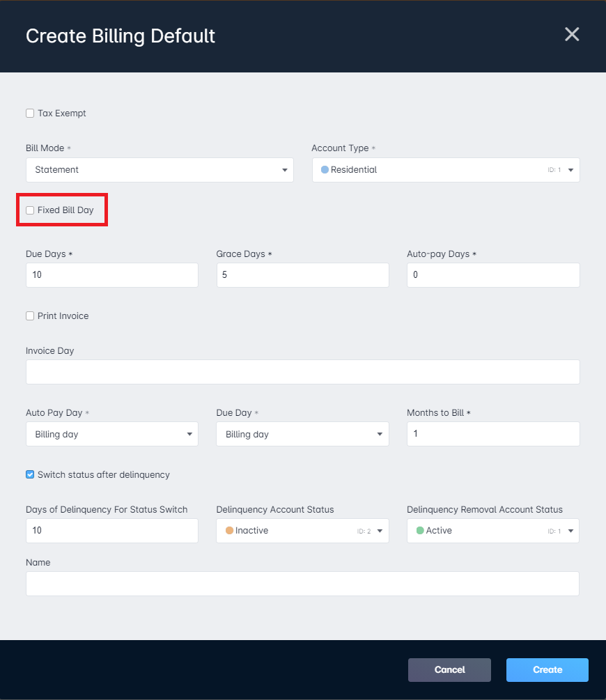606x700 pixels.
Task: Open the Bill Mode dropdown
Action: click(160, 169)
